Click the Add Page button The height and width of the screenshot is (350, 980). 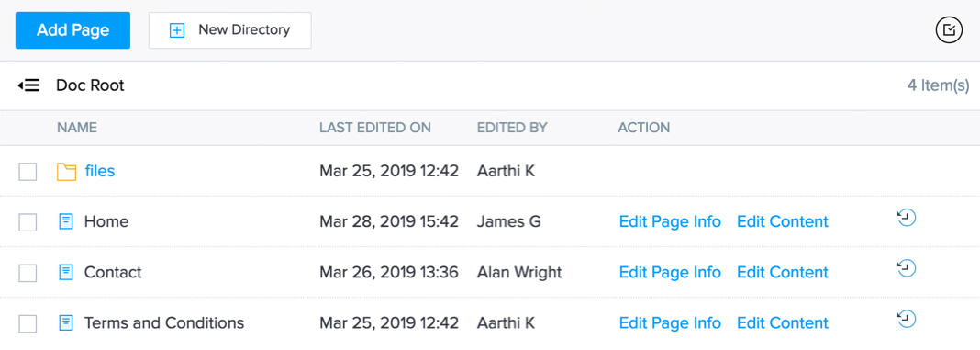(73, 30)
